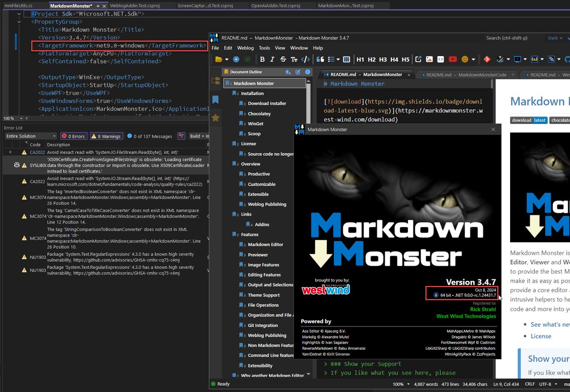
Task: Select Git Integration outline item
Action: tap(263, 325)
